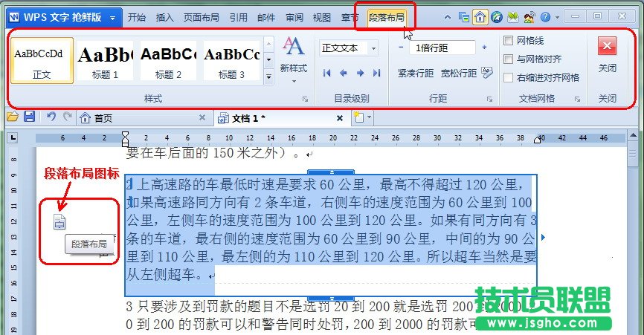Screen dimensions: 644x335
Task: Decrease line spacing with minus button
Action: point(402,48)
